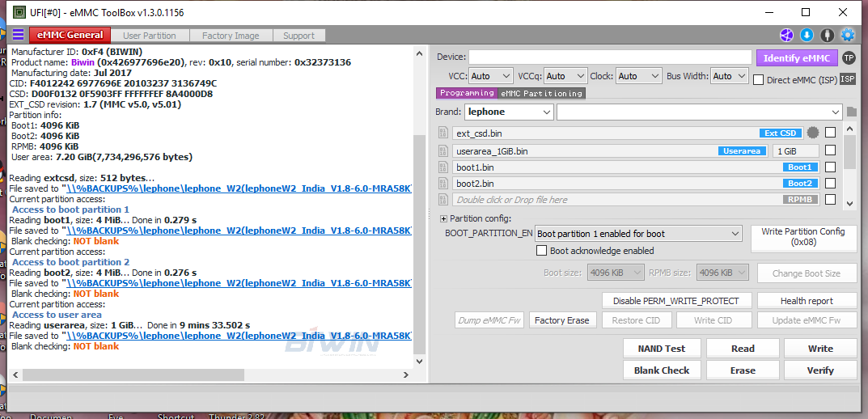The image size is (868, 419).
Task: Check the boot1.bin row checkbox
Action: coord(830,167)
